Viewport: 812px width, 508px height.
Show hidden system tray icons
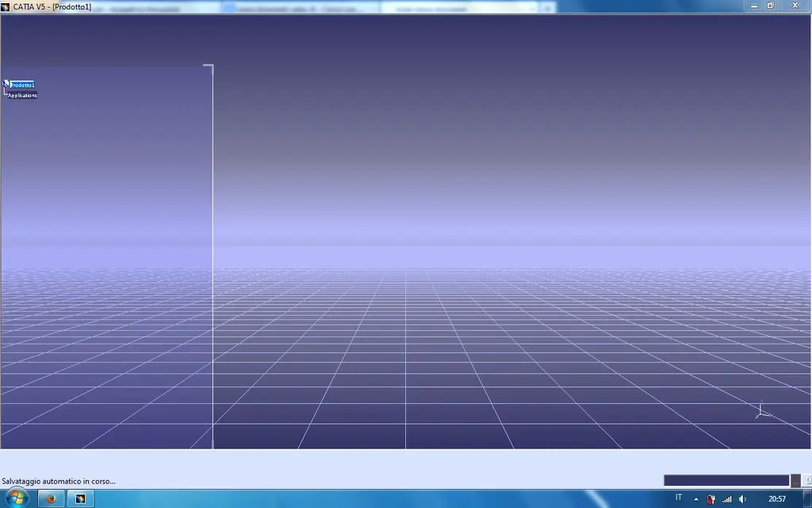tap(696, 499)
